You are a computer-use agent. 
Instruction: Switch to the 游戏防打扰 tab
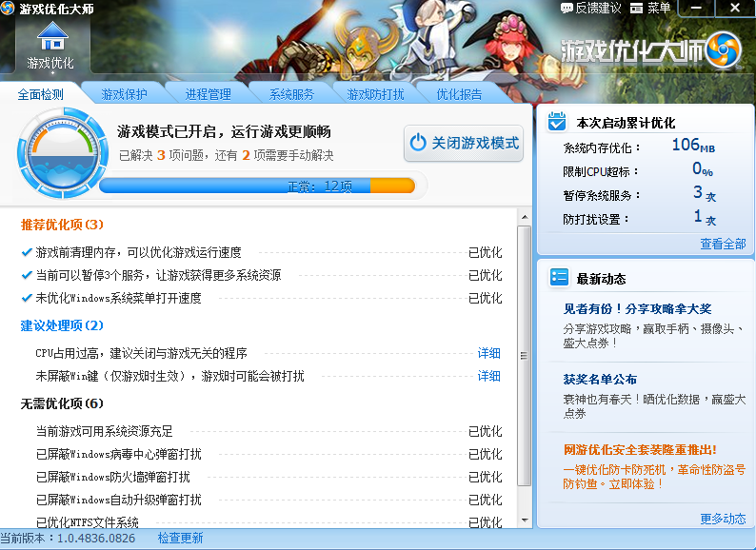pyautogui.click(x=375, y=94)
